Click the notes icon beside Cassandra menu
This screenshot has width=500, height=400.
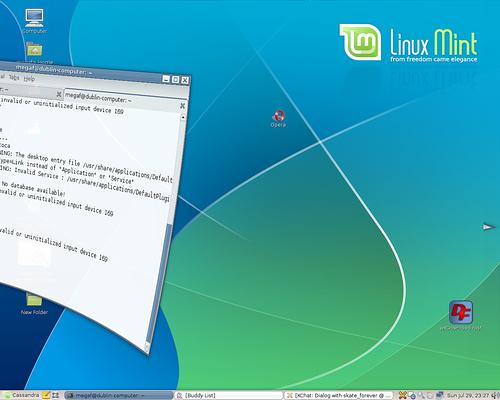point(46,395)
